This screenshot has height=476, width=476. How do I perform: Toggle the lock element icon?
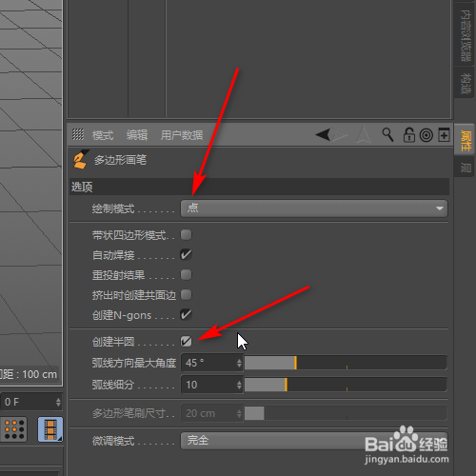pos(409,134)
